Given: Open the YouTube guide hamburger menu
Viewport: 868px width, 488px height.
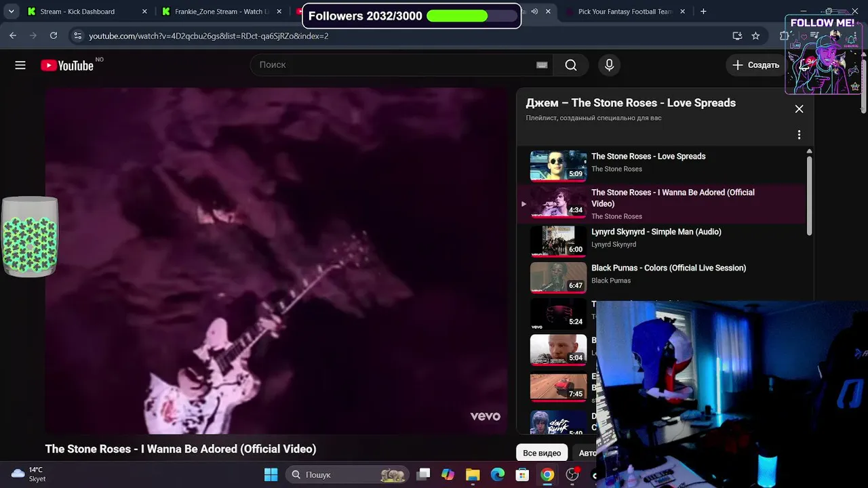Looking at the screenshot, I should click(x=20, y=65).
